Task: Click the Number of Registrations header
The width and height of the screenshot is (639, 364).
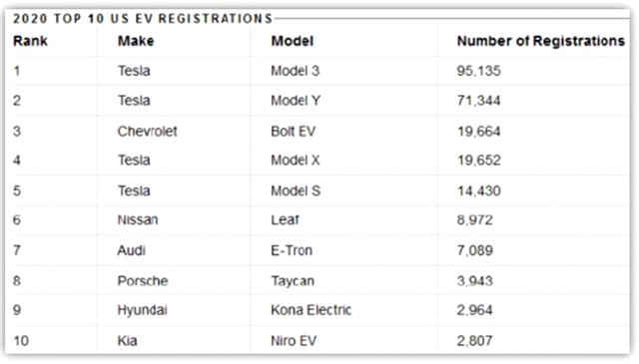Action: (x=541, y=41)
